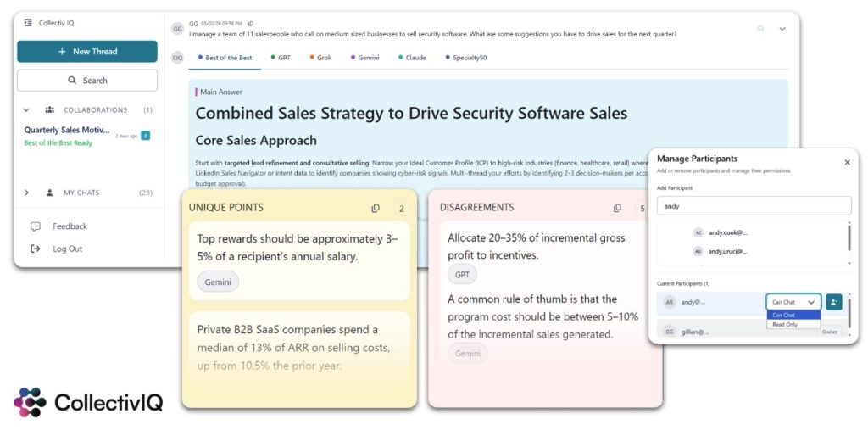Screen dimensions: 868x447
Task: Collapse the thread using top-right chevron
Action: point(782,29)
